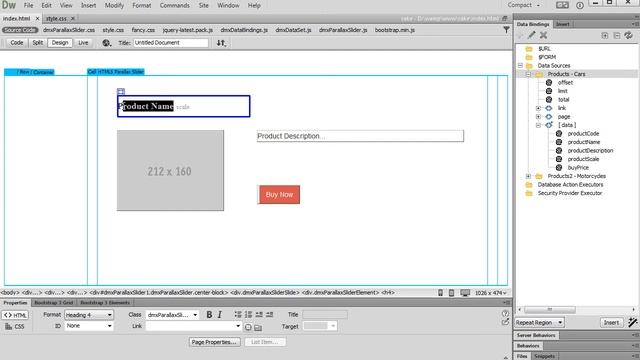Expand the link node in Data Bindings
Image resolution: width=640 pixels, height=360 pixels.
(x=538, y=108)
